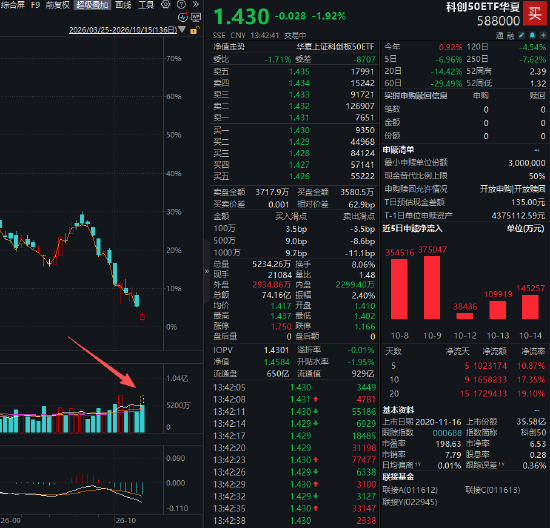
Task: Expand 基本资料 section via its dash icon
Action: (537, 410)
